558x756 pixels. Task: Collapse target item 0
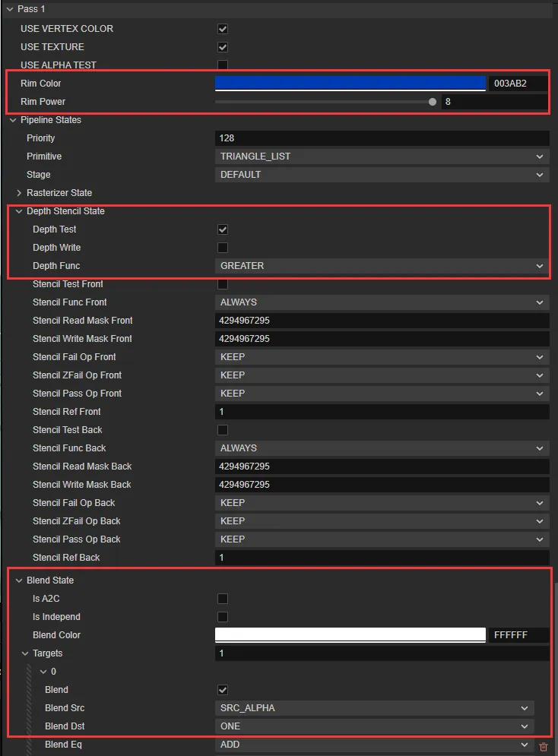pos(43,672)
